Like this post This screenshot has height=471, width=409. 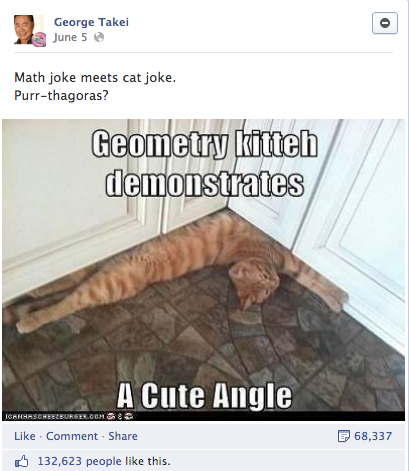[x=25, y=436]
